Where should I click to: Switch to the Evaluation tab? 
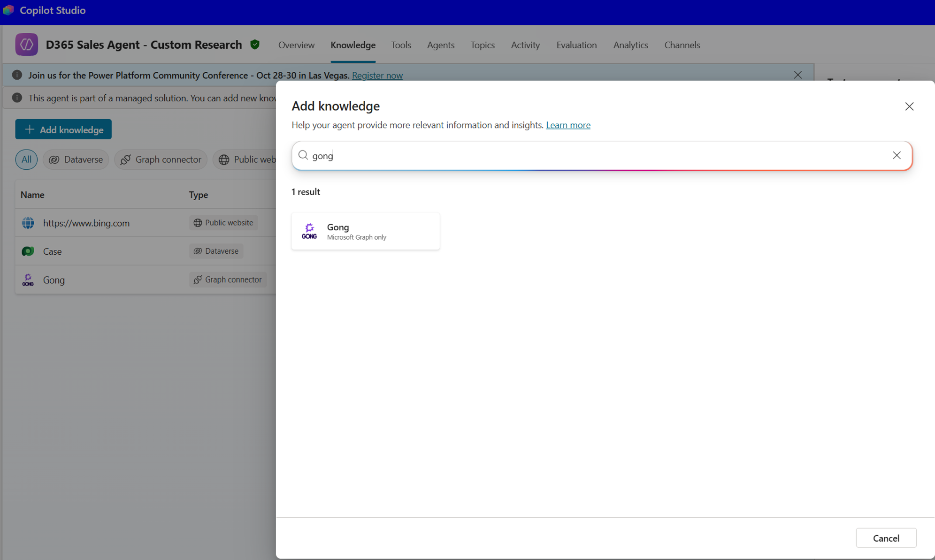coord(576,45)
